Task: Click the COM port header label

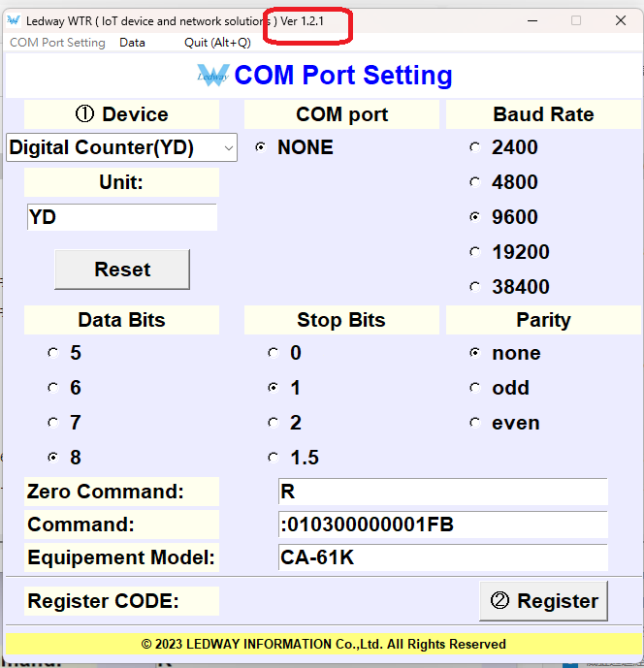Action: (341, 114)
